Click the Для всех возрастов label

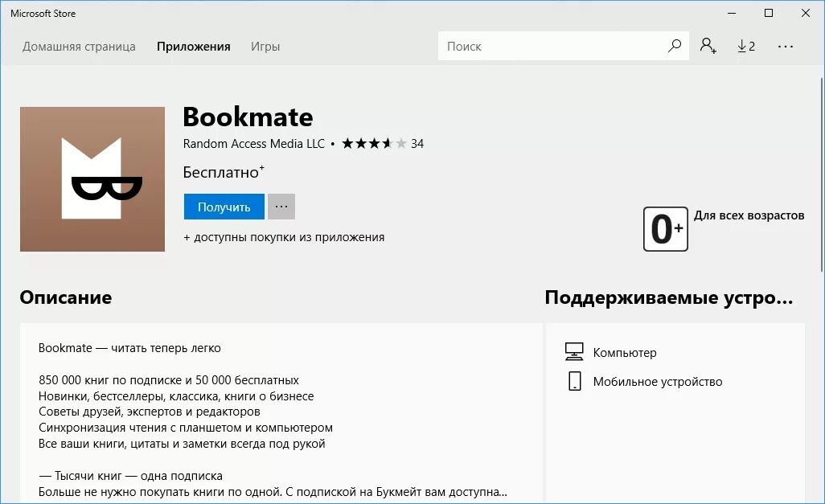tap(749, 215)
